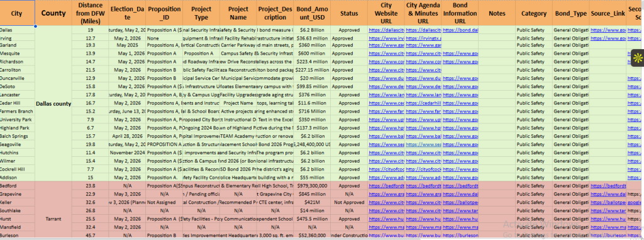Screen dimensions: 644x240
Task: Click the City Agenda & Minutes URL header
Action: pyautogui.click(x=423, y=13)
